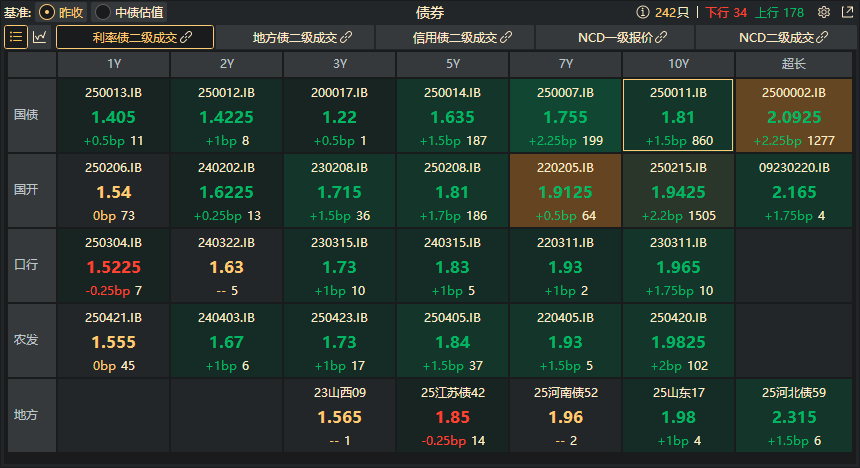Click link icon on 地方债二级成交 tab
Screen dimensions: 860x468
coord(346,37)
